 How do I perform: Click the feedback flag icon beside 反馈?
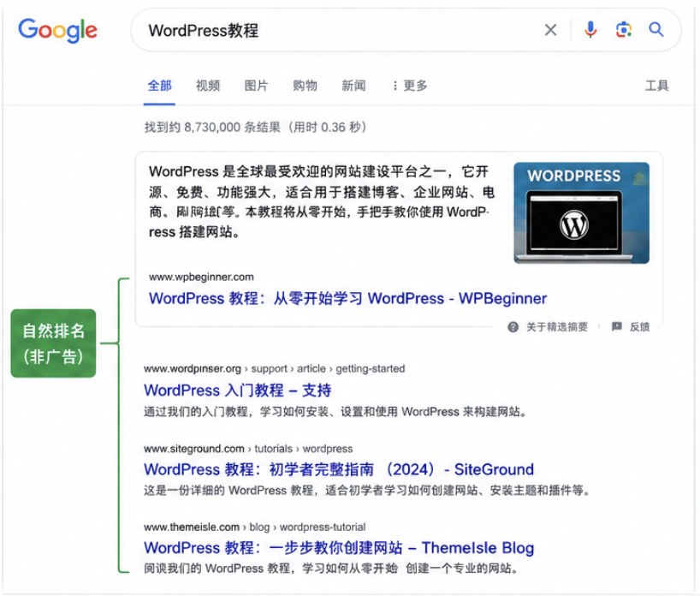pos(616,326)
